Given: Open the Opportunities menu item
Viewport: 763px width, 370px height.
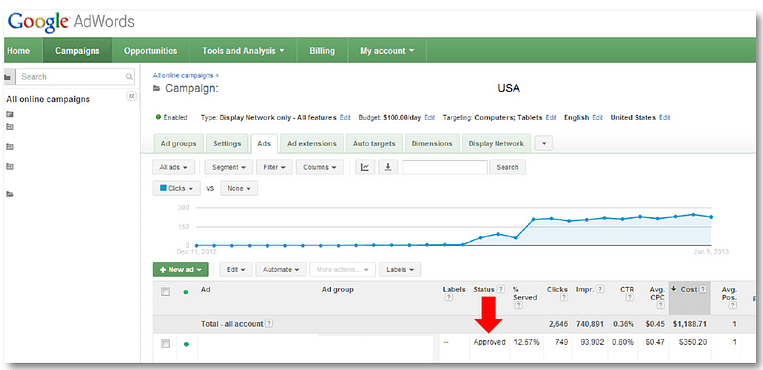Looking at the screenshot, I should coord(150,51).
